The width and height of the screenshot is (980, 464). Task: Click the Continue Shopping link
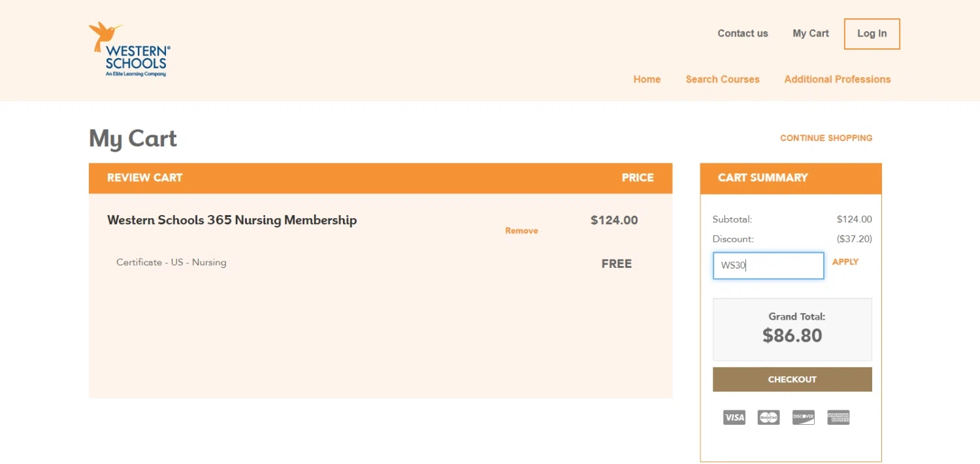point(826,138)
